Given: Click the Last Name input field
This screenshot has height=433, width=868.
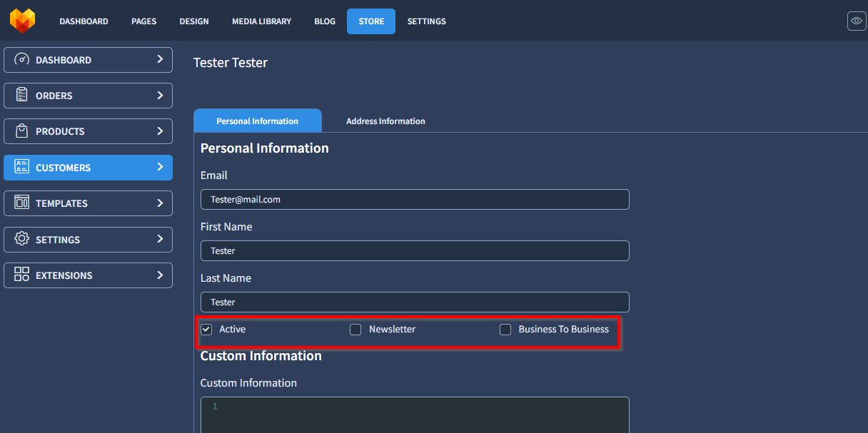Looking at the screenshot, I should click(x=415, y=302).
